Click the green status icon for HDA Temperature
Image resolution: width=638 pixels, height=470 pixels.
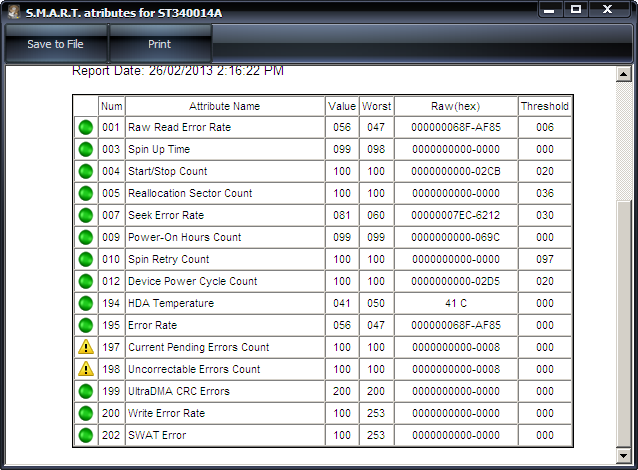click(86, 303)
